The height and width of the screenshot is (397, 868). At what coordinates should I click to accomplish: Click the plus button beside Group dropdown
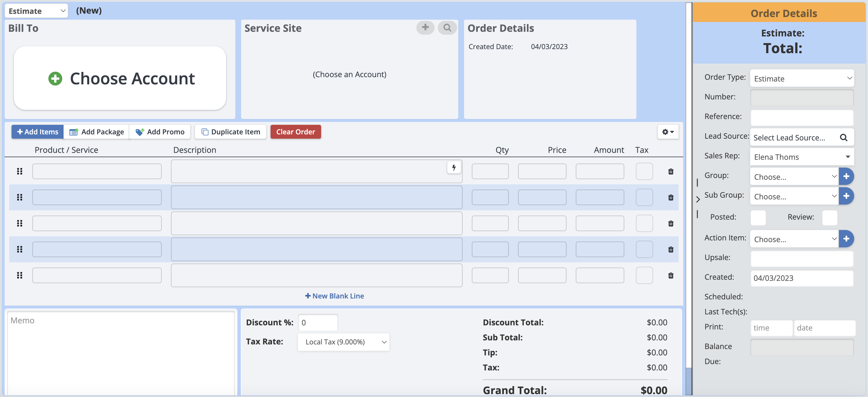[x=846, y=177]
